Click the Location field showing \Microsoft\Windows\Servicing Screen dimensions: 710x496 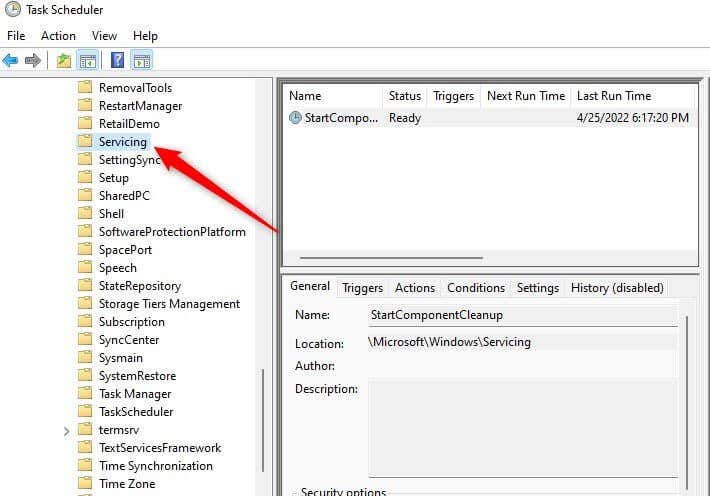pos(523,342)
